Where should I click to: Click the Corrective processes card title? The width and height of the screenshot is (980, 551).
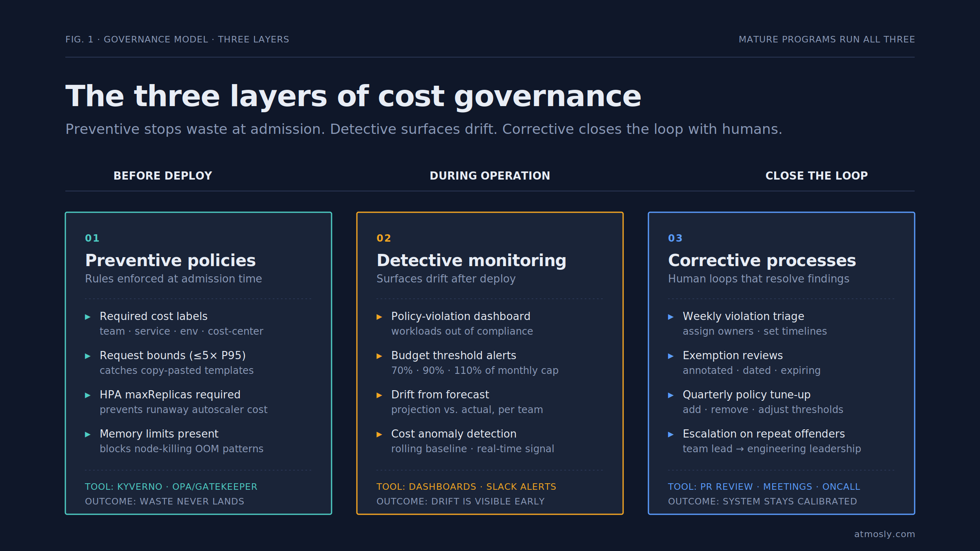[x=762, y=260]
